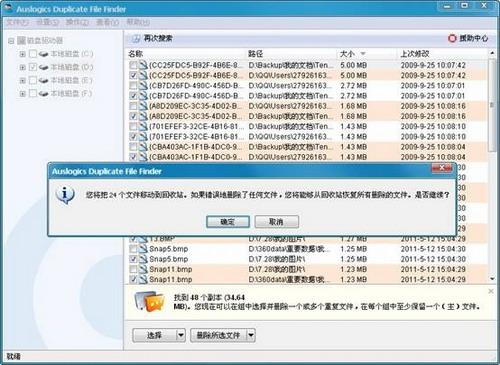500x365 pixels.
Task: Click file icon of Snap11.bmp in D:\7.28 row
Action: [x=143, y=269]
